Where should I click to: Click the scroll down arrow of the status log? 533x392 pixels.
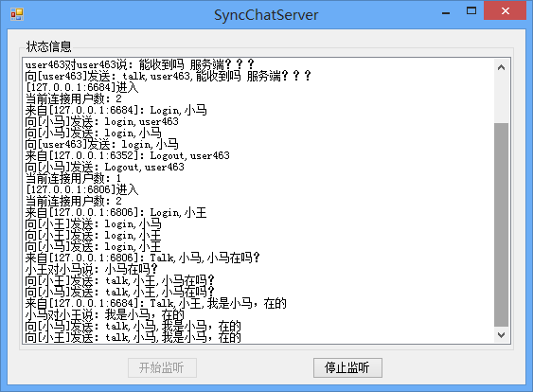coord(501,335)
